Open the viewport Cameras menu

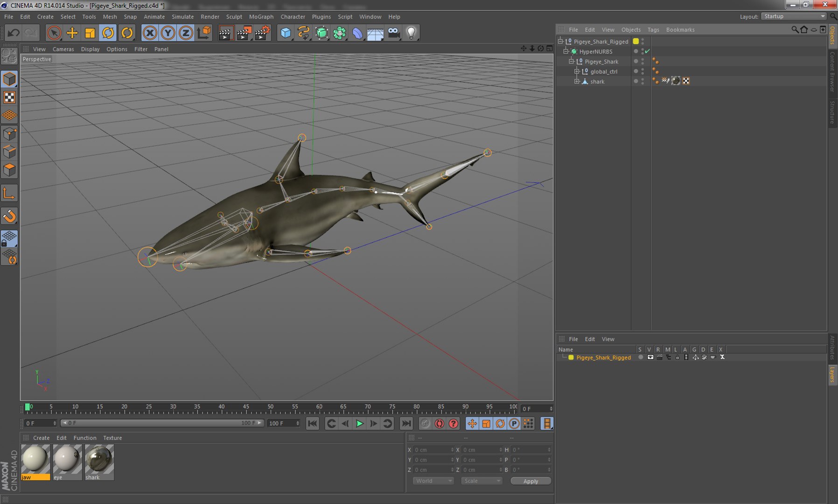(x=63, y=49)
